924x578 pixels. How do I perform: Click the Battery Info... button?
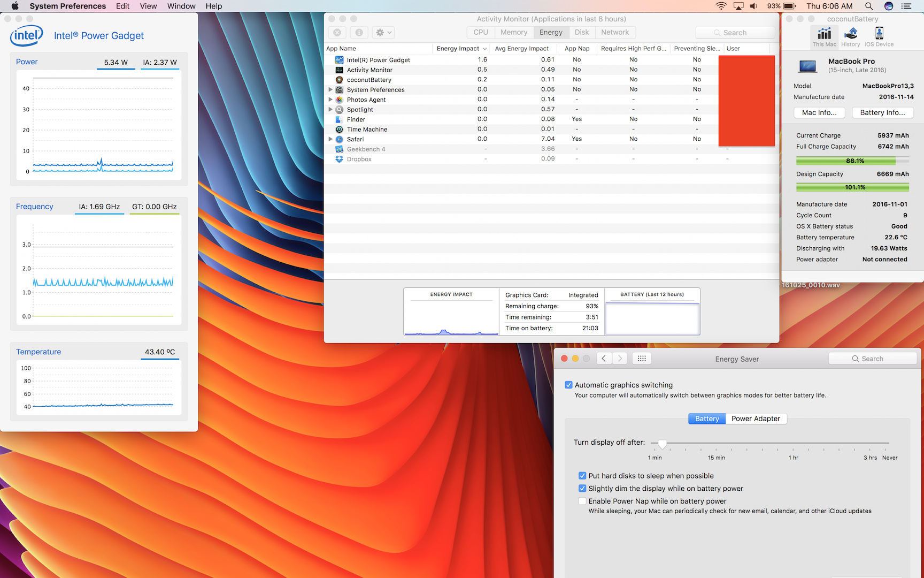(x=882, y=112)
